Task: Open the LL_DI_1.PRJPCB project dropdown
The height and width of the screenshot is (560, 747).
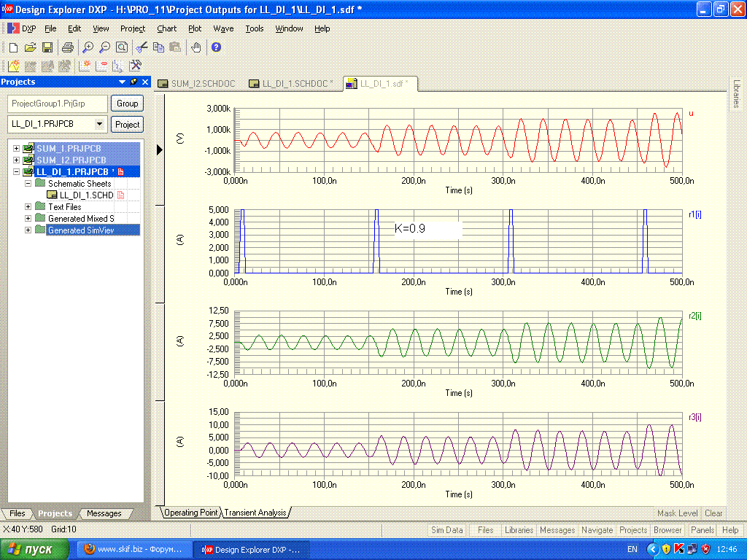Action: pos(99,124)
